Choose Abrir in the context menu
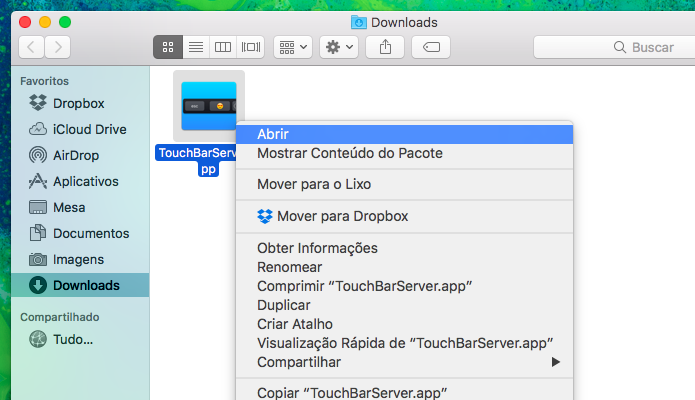This screenshot has height=400, width=695. click(404, 134)
